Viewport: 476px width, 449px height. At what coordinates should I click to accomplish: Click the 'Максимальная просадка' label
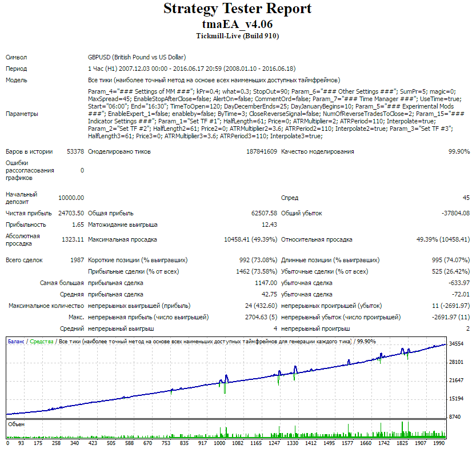[122, 240]
